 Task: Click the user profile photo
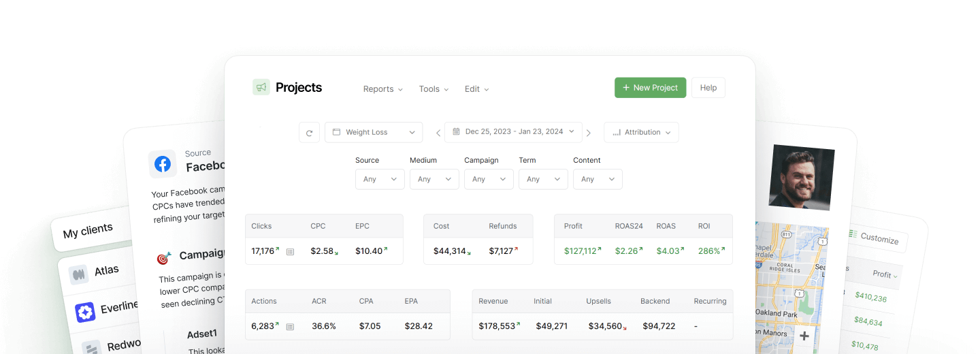tap(801, 176)
